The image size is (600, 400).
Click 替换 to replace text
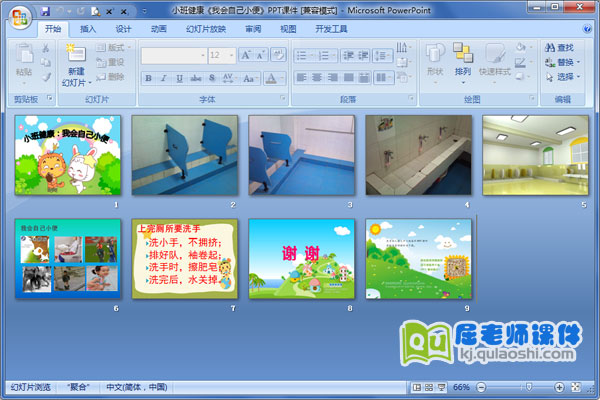tap(562, 62)
